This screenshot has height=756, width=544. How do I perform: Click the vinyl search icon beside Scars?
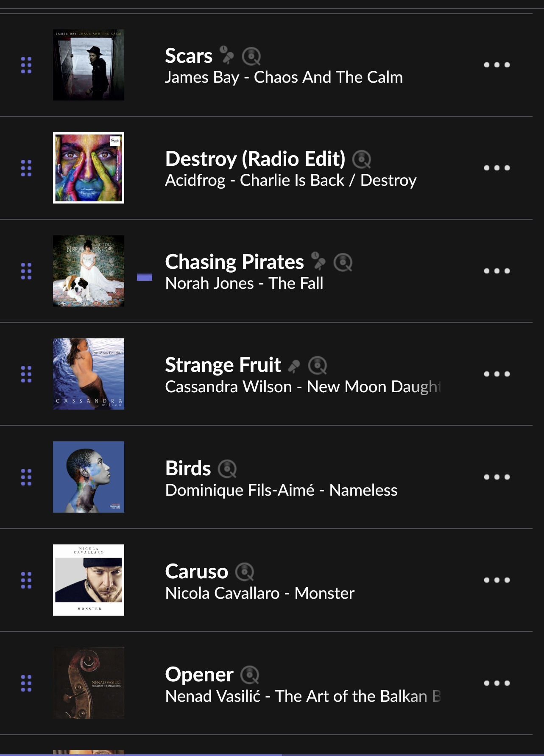coord(251,56)
